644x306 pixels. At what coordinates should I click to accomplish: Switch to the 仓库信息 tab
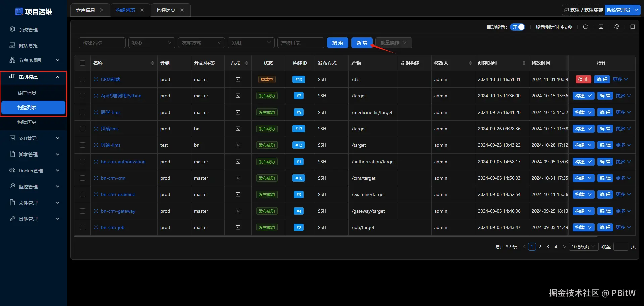86,10
